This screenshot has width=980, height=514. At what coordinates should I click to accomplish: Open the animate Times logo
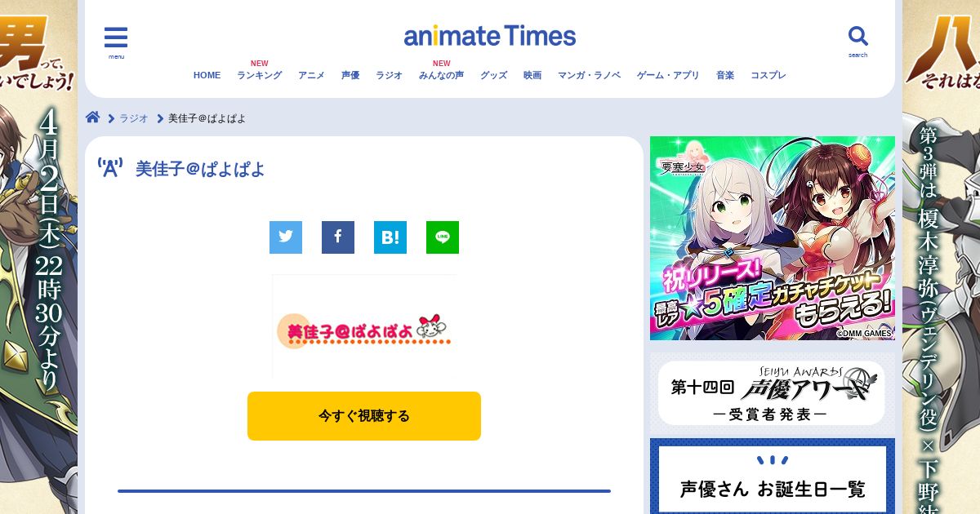point(490,36)
